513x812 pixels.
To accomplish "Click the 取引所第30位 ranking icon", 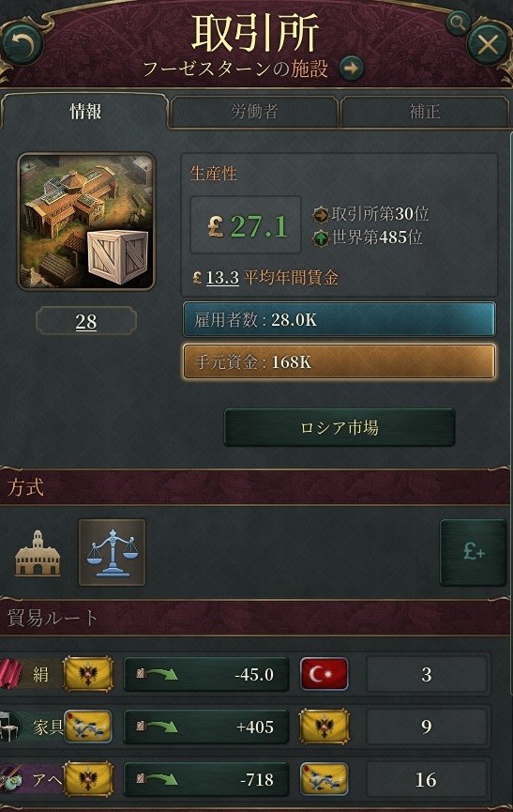I will 321,214.
